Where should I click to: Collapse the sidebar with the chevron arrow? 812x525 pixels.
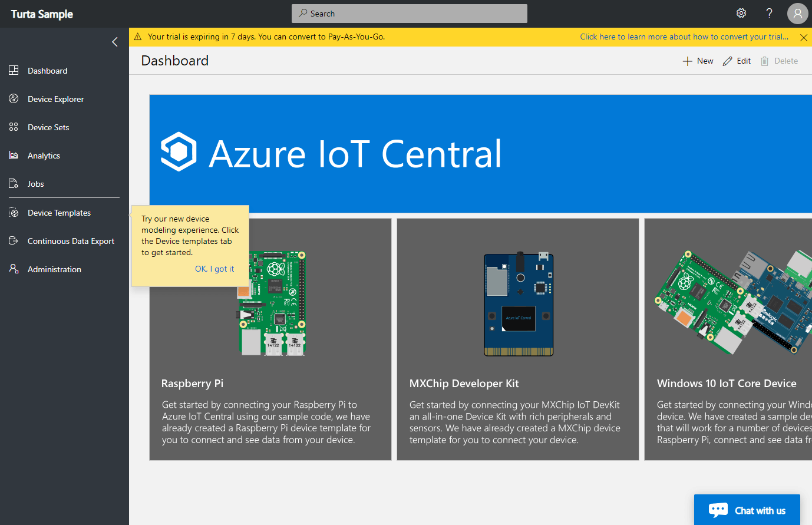(x=115, y=42)
